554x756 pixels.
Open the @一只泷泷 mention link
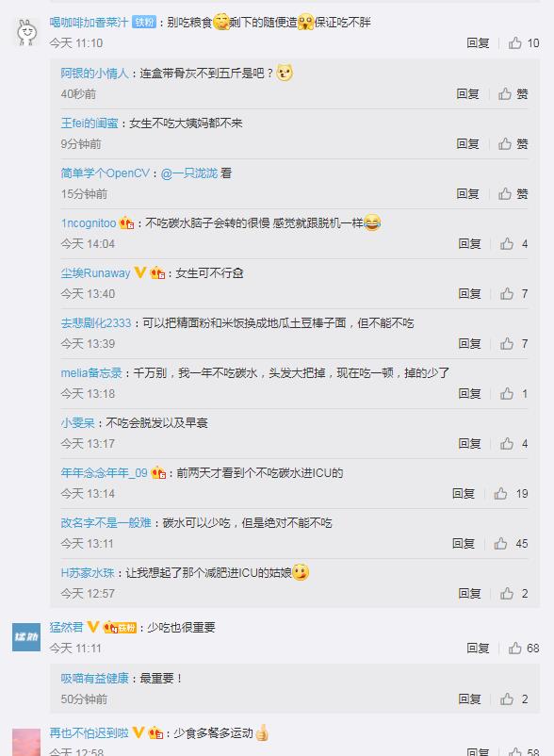tap(189, 173)
